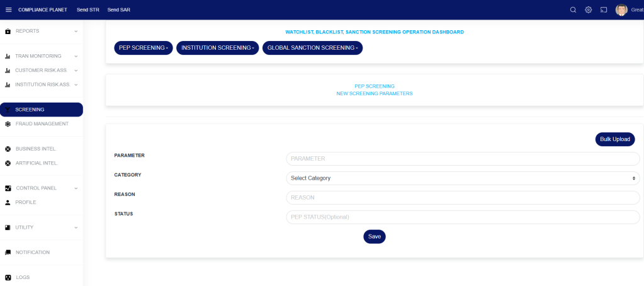644x286 pixels.
Task: Click the hamburger menu icon
Action: coord(8,9)
